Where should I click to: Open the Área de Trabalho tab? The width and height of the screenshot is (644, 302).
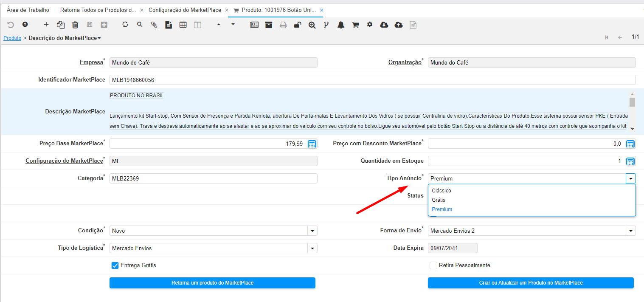(x=28, y=10)
